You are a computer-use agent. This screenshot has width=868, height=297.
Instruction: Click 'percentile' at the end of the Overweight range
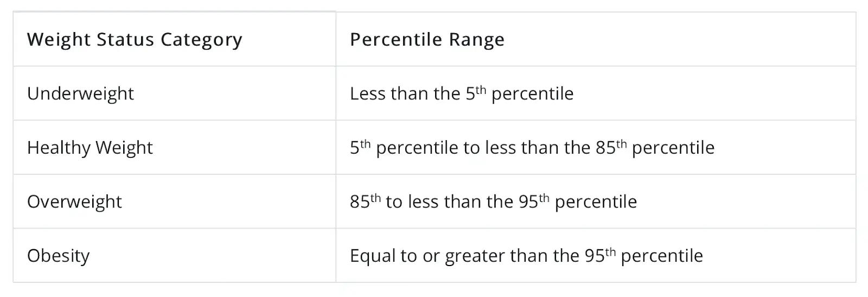[596, 201]
